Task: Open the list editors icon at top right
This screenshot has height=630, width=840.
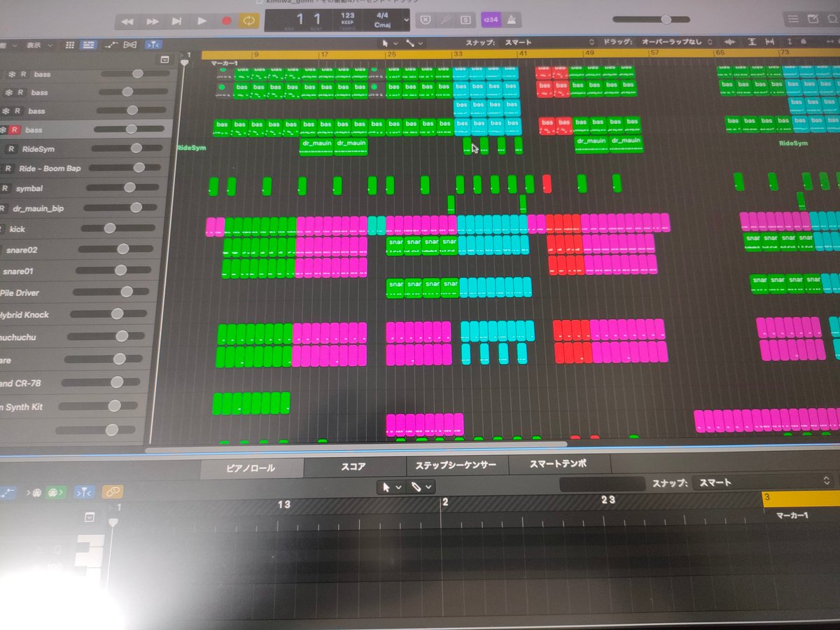Action: click(792, 19)
